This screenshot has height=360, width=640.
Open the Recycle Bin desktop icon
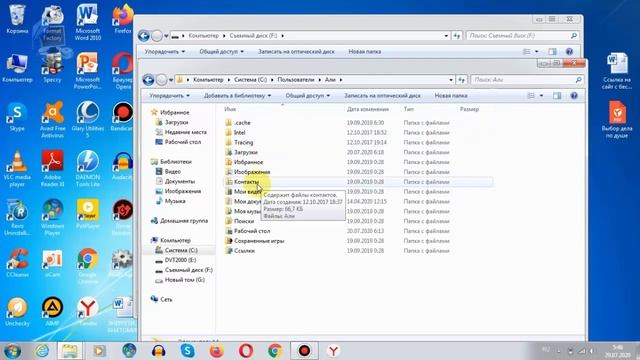point(17,19)
